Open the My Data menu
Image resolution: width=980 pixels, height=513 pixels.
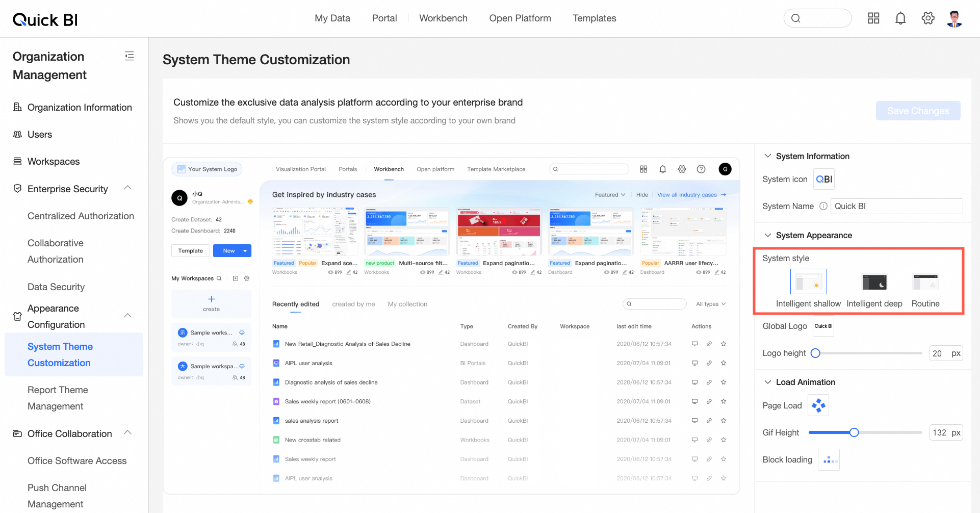click(332, 18)
